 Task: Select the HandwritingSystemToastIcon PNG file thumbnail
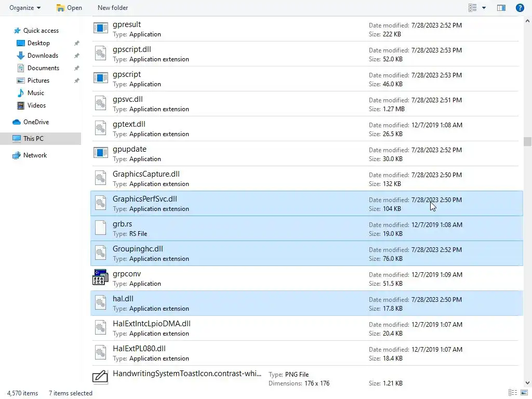point(100,378)
